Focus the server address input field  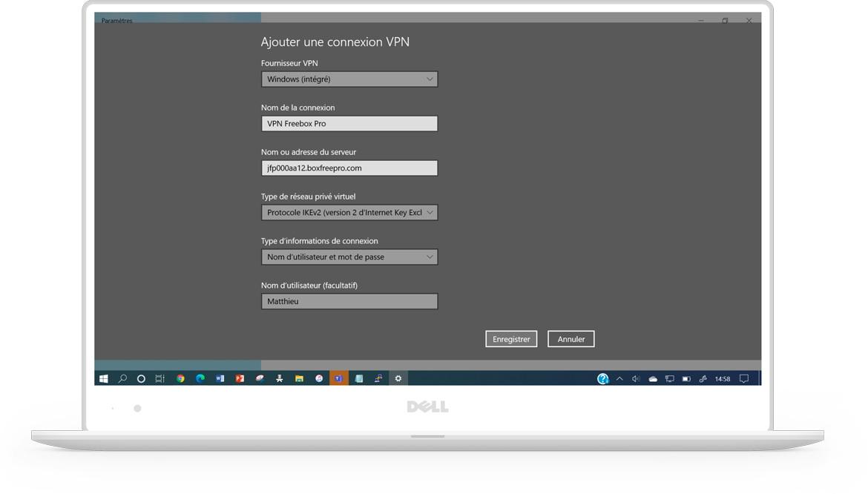[349, 168]
